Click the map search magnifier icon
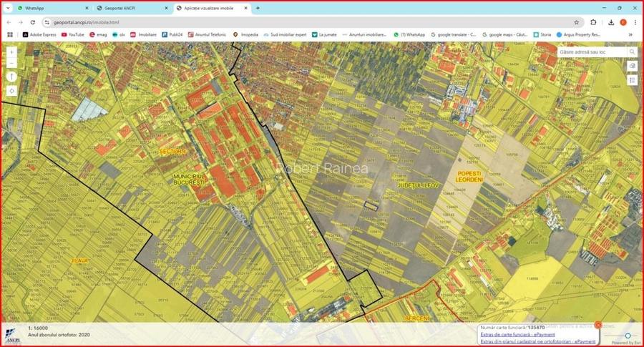The height and width of the screenshot is (347, 644). 632,52
